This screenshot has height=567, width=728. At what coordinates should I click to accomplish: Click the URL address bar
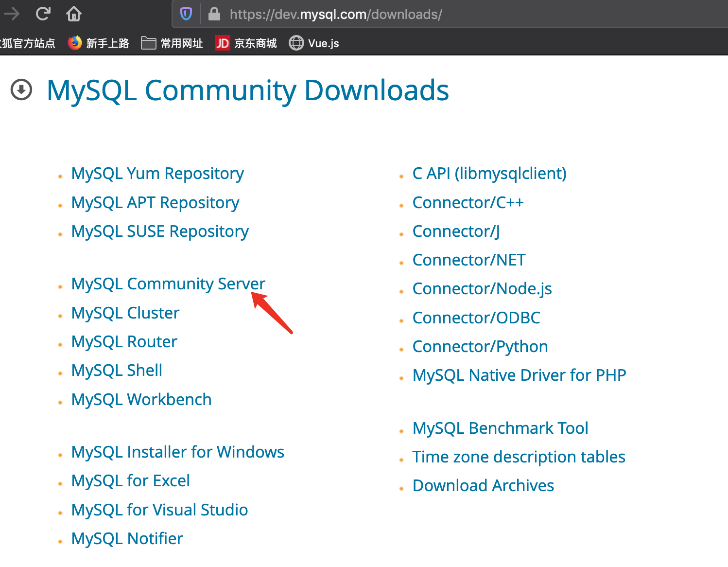(437, 14)
